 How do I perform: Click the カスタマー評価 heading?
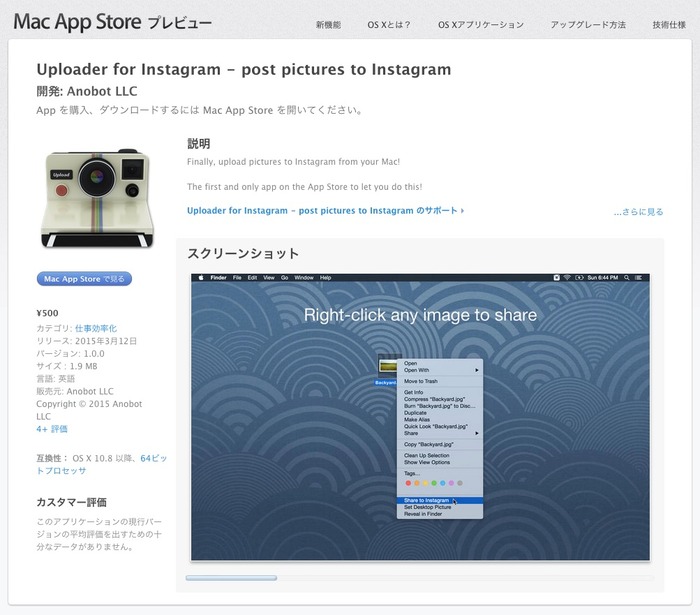pyautogui.click(x=71, y=503)
